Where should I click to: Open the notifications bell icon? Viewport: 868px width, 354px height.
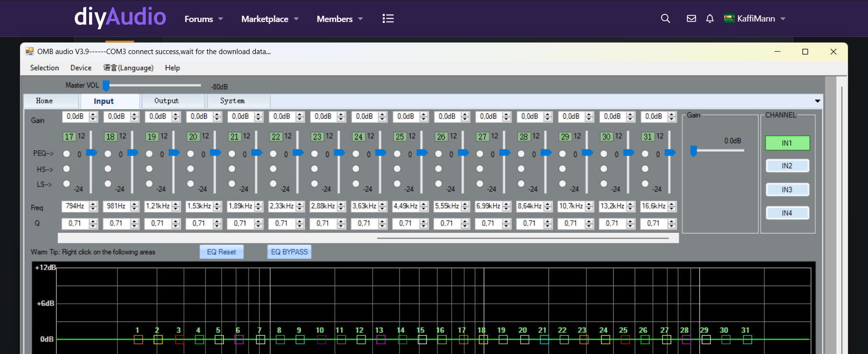(x=710, y=19)
